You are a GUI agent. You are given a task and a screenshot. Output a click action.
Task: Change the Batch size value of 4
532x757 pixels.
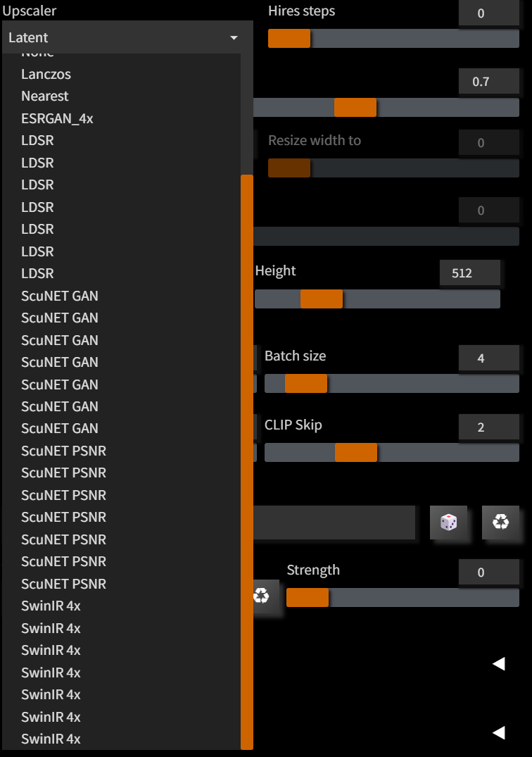[488, 358]
